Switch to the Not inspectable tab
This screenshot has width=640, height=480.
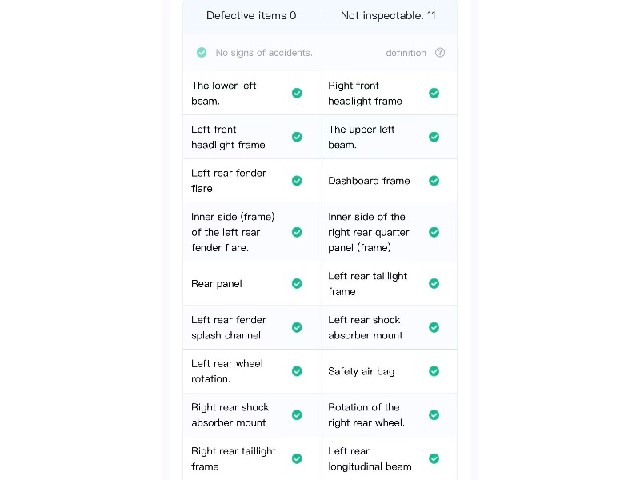(389, 16)
